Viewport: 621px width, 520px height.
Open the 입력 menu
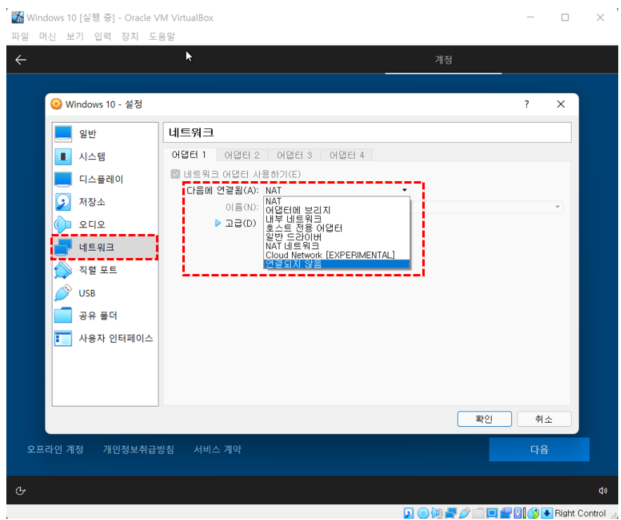click(103, 37)
